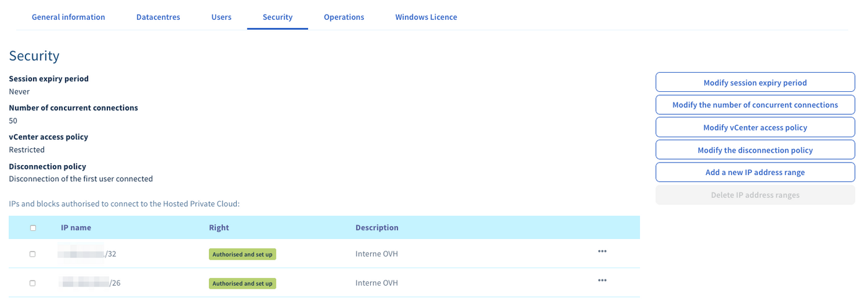Open actions menu for the /26 IP row
Image resolution: width=868 pixels, height=303 pixels.
click(x=601, y=281)
